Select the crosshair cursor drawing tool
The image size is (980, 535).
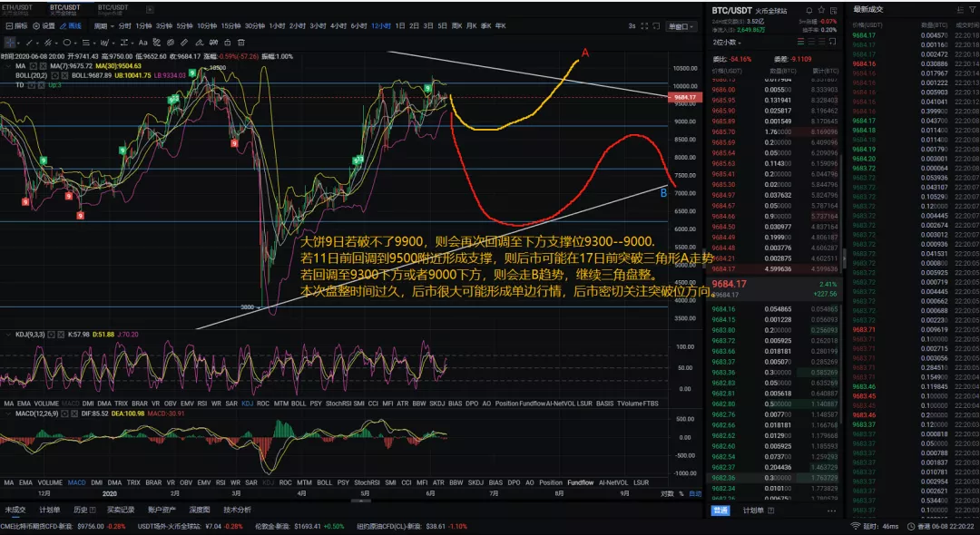click(10, 43)
